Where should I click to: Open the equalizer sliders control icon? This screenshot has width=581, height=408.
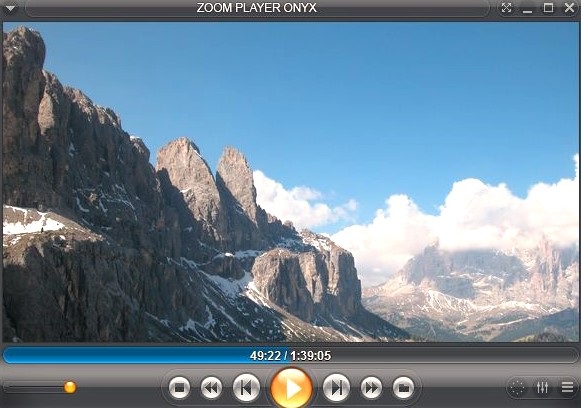[x=542, y=387]
